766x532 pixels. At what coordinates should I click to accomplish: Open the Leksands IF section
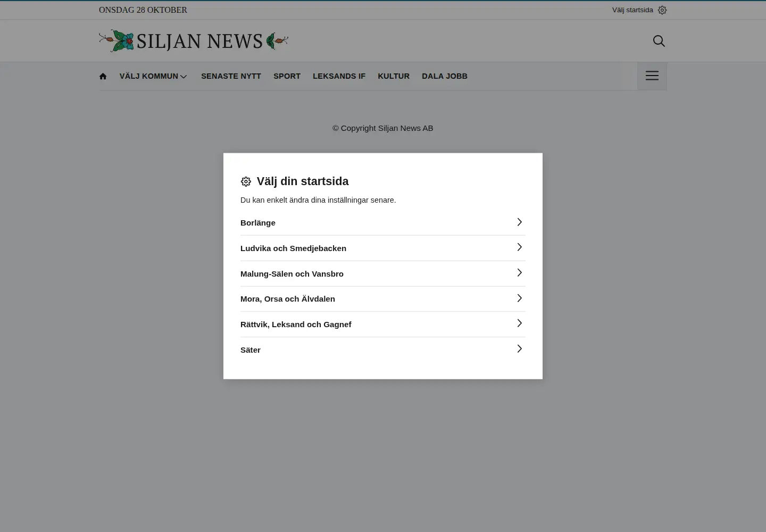tap(339, 76)
